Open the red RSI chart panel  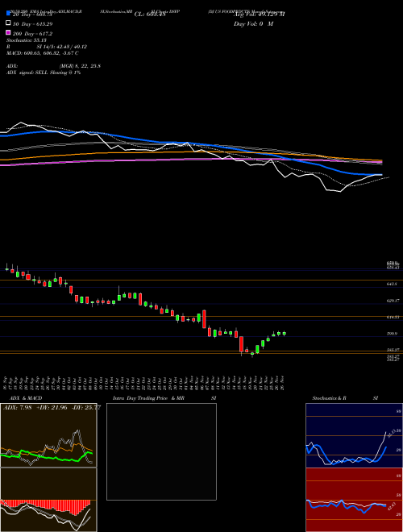tap(354, 500)
